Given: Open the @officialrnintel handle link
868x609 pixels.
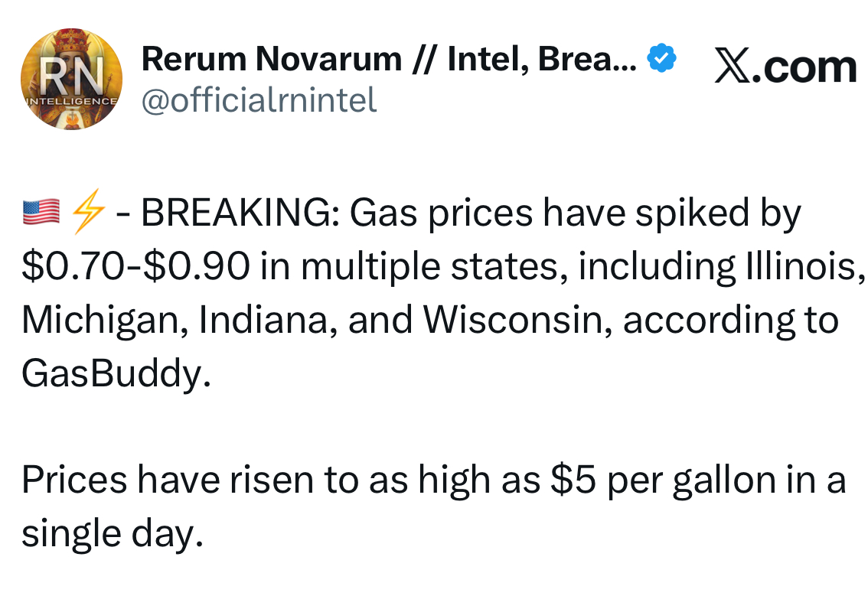Looking at the screenshot, I should [x=259, y=99].
